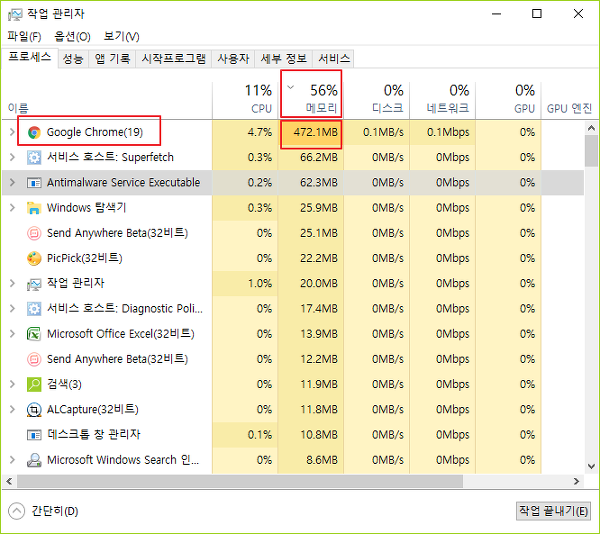Click the 0.1Mbps network value for Chrome
This screenshot has width=600, height=534.
448,132
